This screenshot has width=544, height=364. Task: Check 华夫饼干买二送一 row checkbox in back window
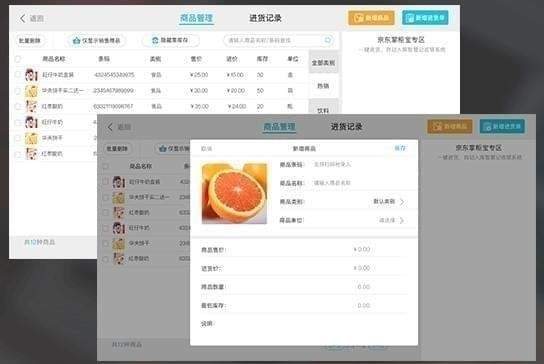[18, 91]
